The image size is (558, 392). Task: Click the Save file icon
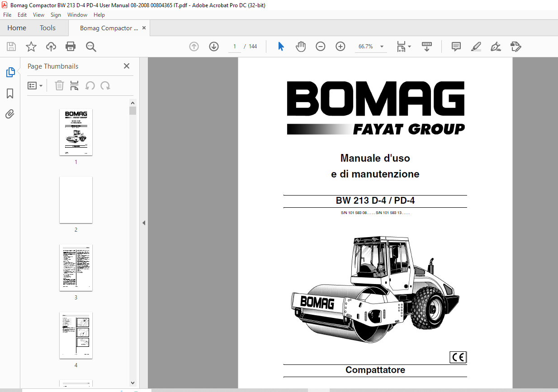click(11, 47)
